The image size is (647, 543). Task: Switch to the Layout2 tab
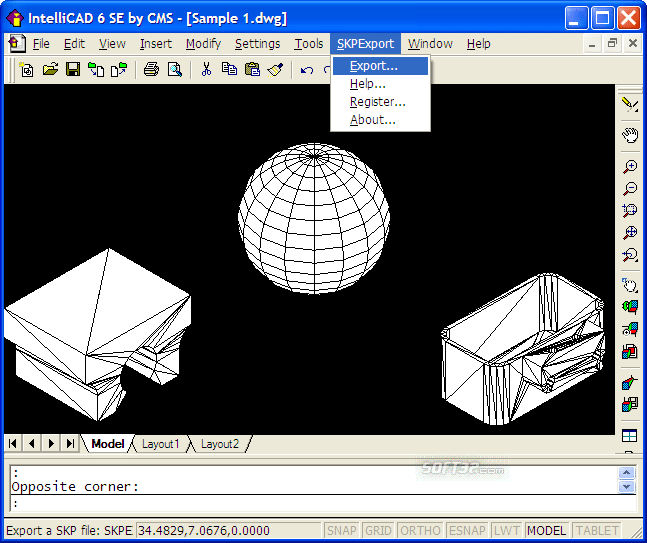pos(220,444)
